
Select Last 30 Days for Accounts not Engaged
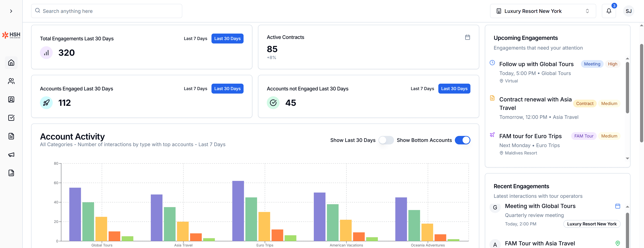tap(454, 89)
